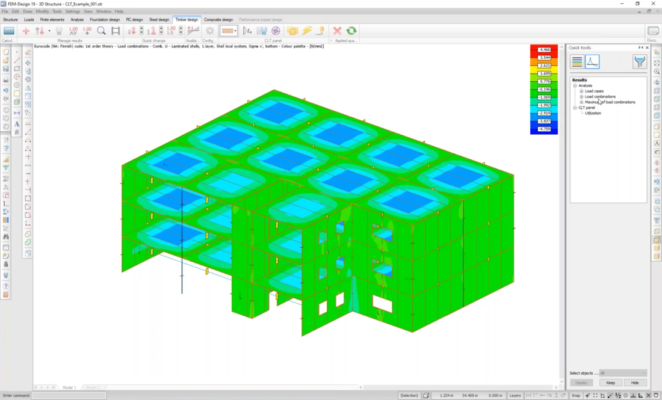Click the Display button
Viewport: 662px width, 400px height.
click(581, 383)
